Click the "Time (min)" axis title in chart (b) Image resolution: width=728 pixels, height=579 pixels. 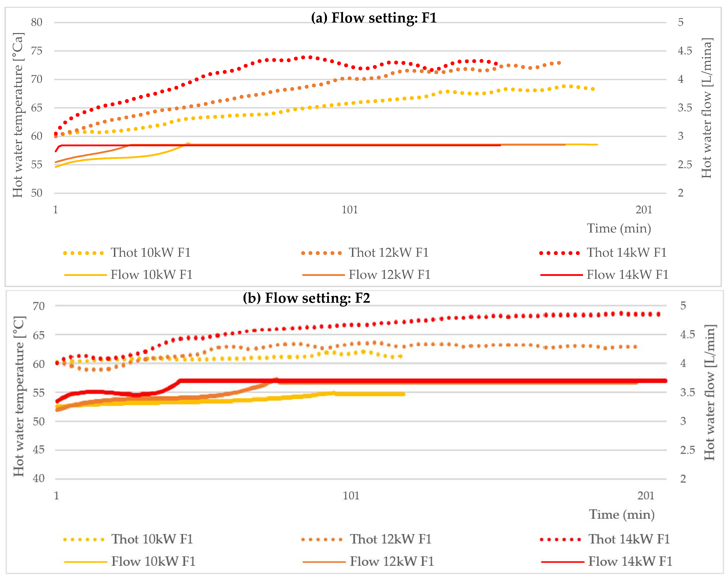[x=622, y=514]
